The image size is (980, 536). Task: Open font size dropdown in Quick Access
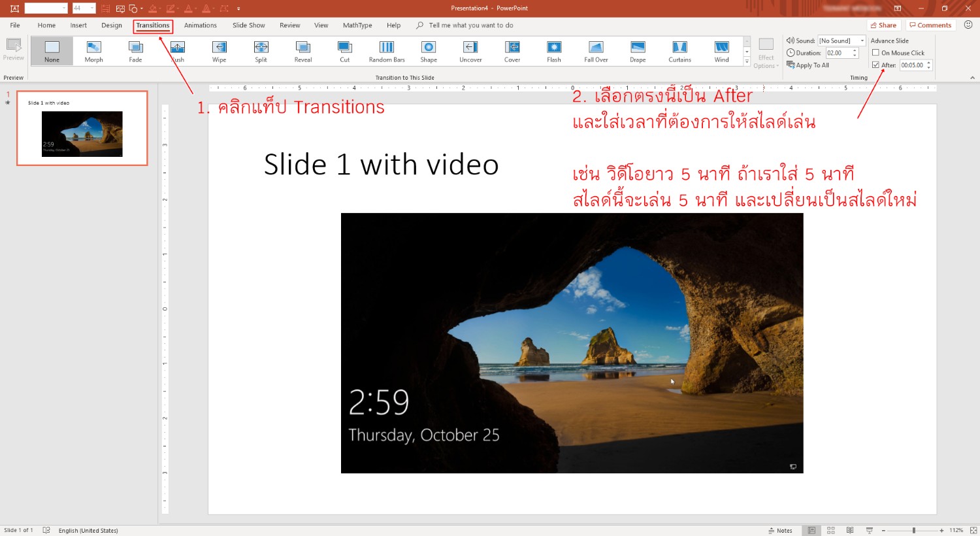91,8
